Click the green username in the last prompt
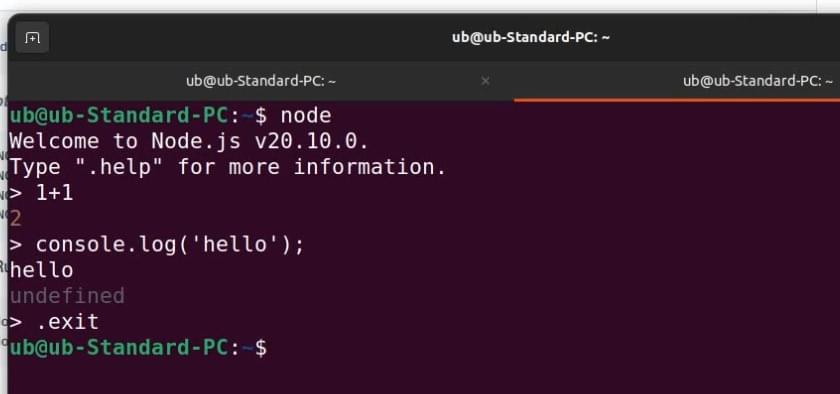Screen dimensions: 840x394 click(x=22, y=348)
